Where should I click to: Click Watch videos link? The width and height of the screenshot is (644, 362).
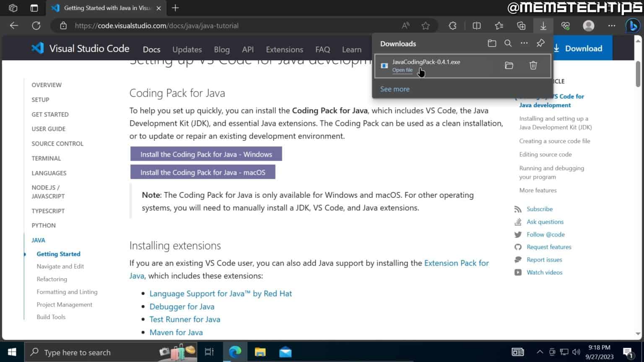point(544,272)
